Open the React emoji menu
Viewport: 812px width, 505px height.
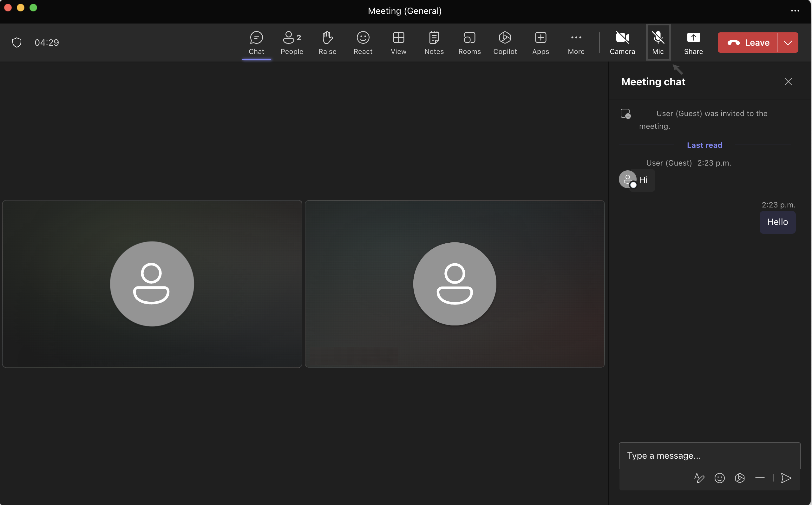click(x=363, y=43)
